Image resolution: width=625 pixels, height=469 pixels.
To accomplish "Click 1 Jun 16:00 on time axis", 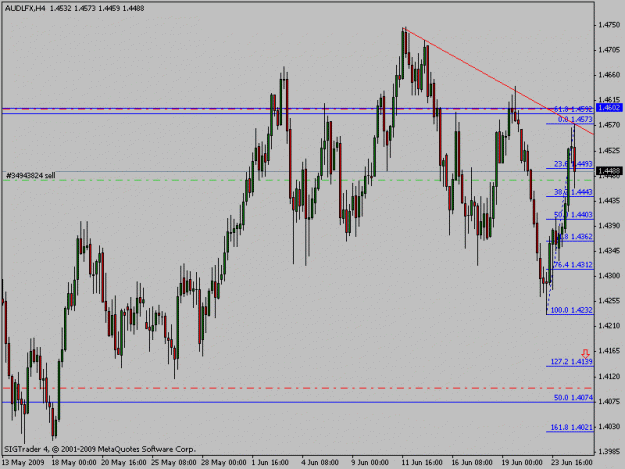I will [x=270, y=463].
